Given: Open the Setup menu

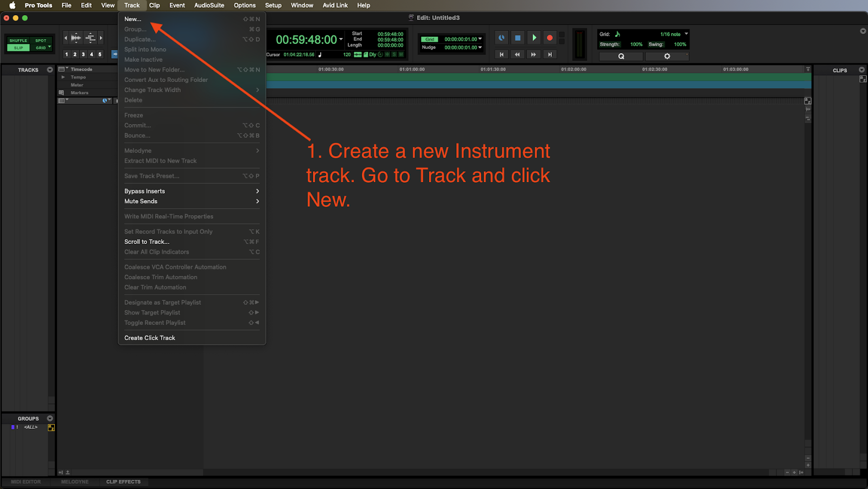Looking at the screenshot, I should tap(273, 5).
